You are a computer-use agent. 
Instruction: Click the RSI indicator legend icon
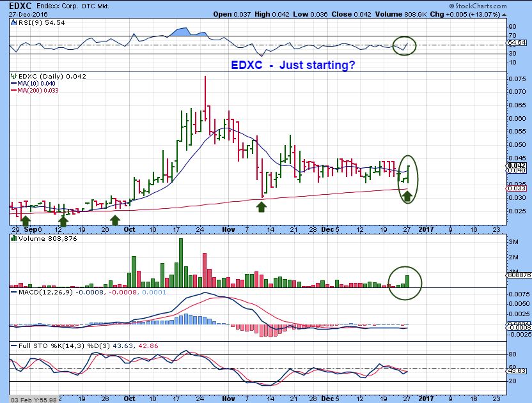13,23
